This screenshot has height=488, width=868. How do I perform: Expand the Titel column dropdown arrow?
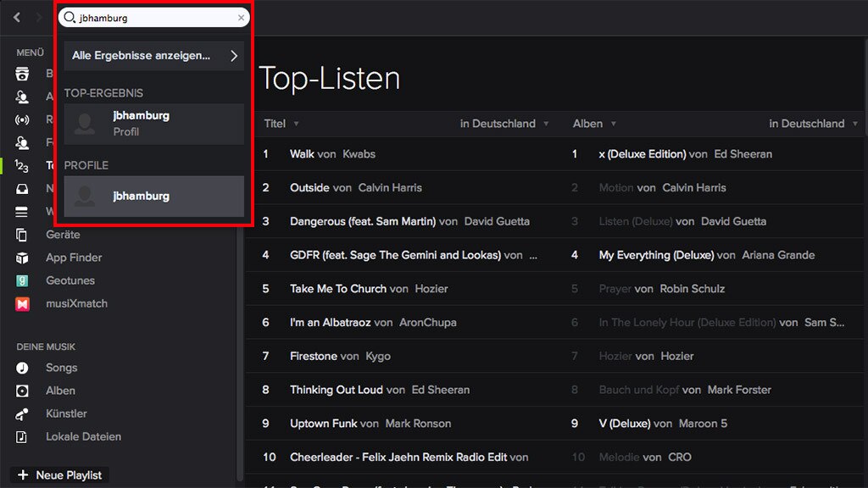point(296,124)
